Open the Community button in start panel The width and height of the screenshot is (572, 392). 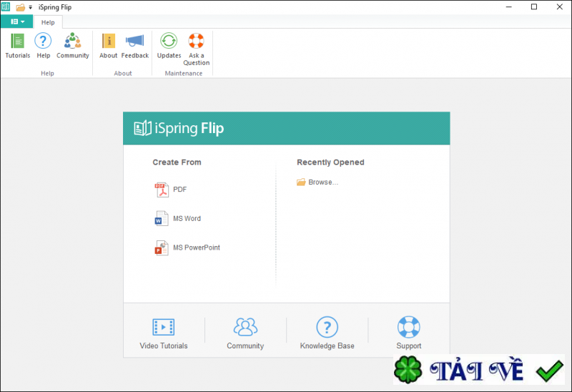pos(245,333)
